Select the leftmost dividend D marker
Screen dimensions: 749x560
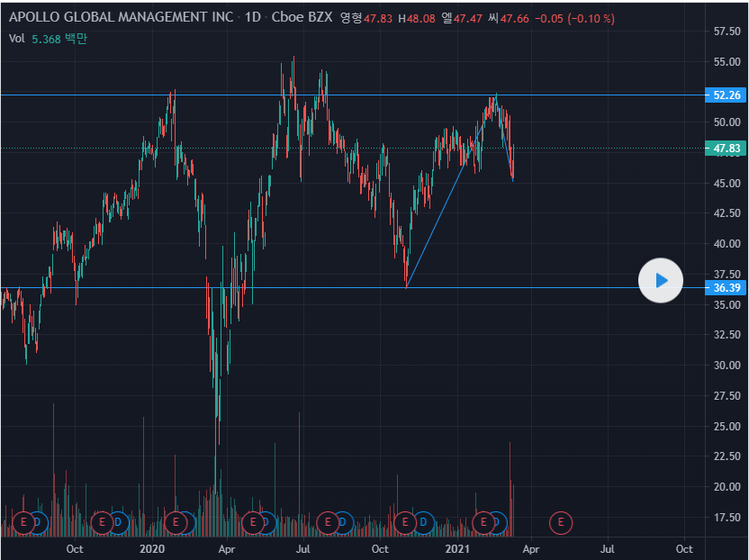(38, 521)
